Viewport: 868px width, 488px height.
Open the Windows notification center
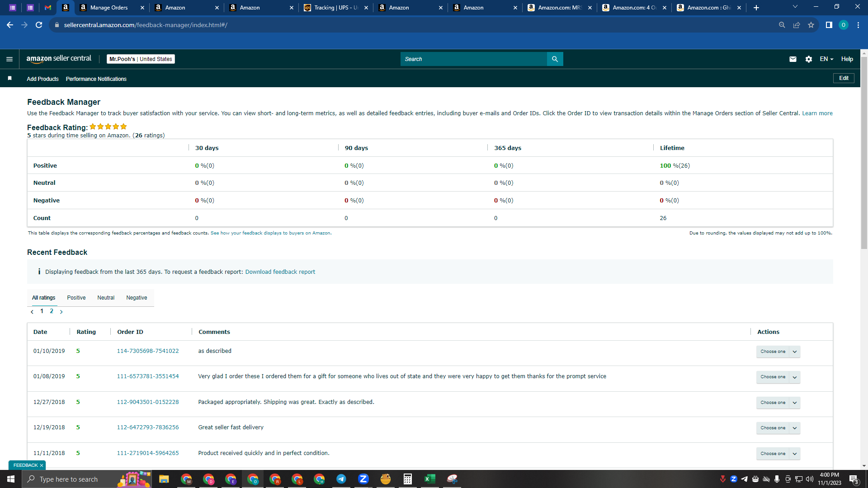tap(854, 479)
